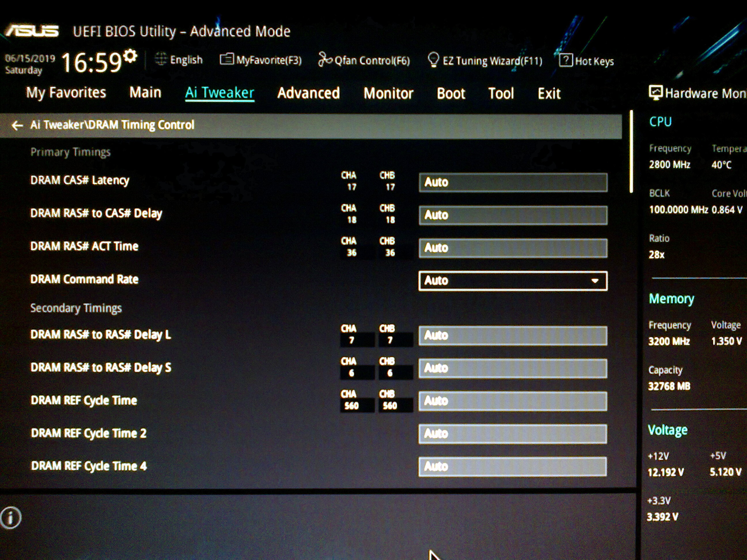Screen dimensions: 747x560
Task: Open Qfan Control fan icon
Action: coord(325,59)
